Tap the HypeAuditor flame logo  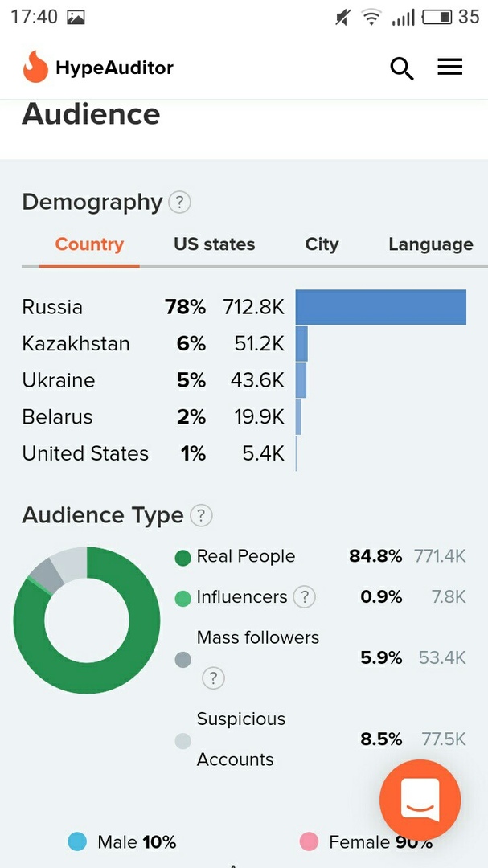coord(35,68)
